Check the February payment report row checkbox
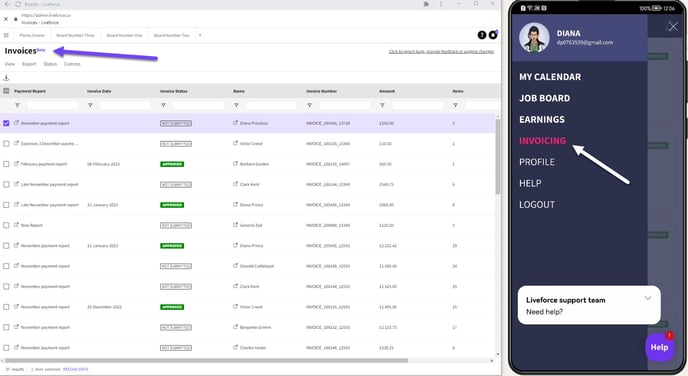The width and height of the screenshot is (688, 376). 6,164
